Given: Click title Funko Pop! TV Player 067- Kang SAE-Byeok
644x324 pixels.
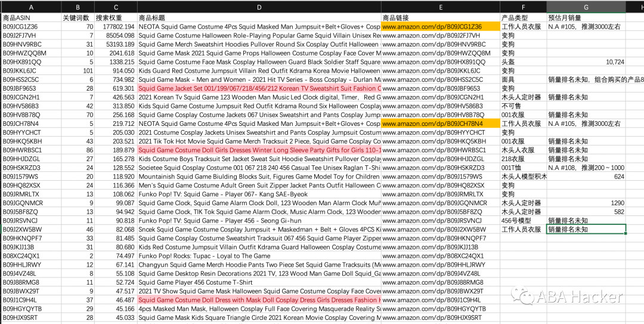Looking at the screenshot, I should tap(259, 194).
